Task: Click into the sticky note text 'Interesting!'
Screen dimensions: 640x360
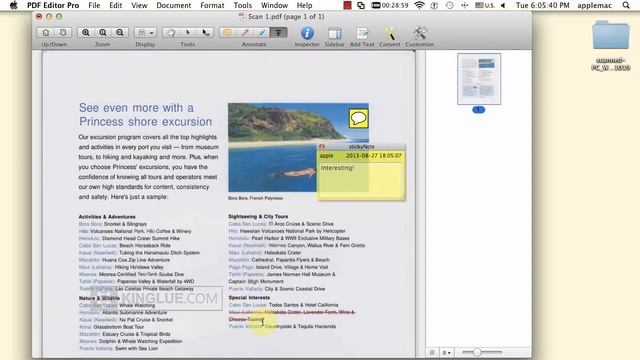Action: [x=337, y=168]
